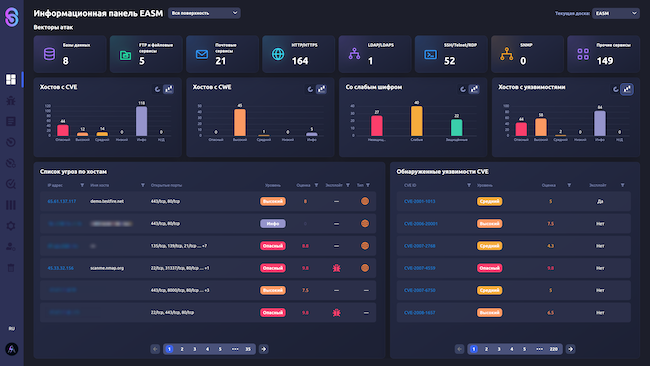Open the SSH/Telnet/RDP terminal icon

(430, 54)
